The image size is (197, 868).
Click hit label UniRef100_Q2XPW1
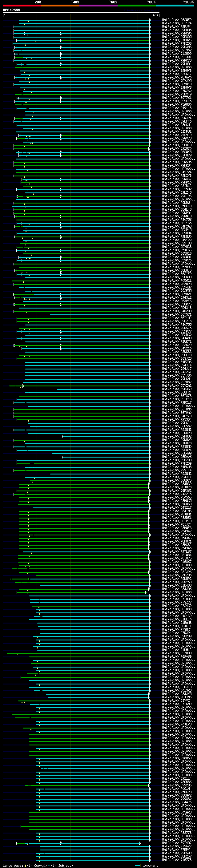pyautogui.click(x=177, y=132)
